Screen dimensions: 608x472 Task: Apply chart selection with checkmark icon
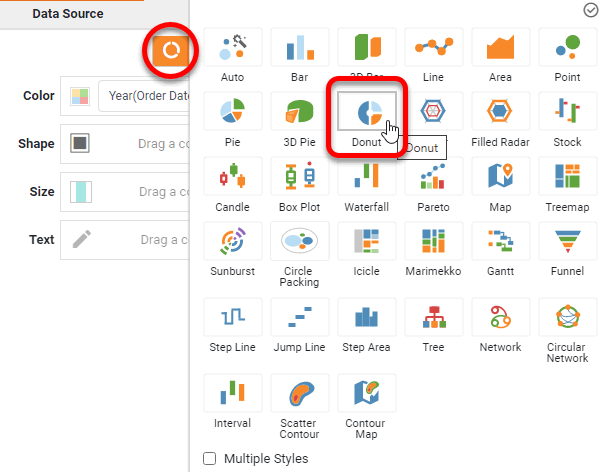tap(590, 10)
